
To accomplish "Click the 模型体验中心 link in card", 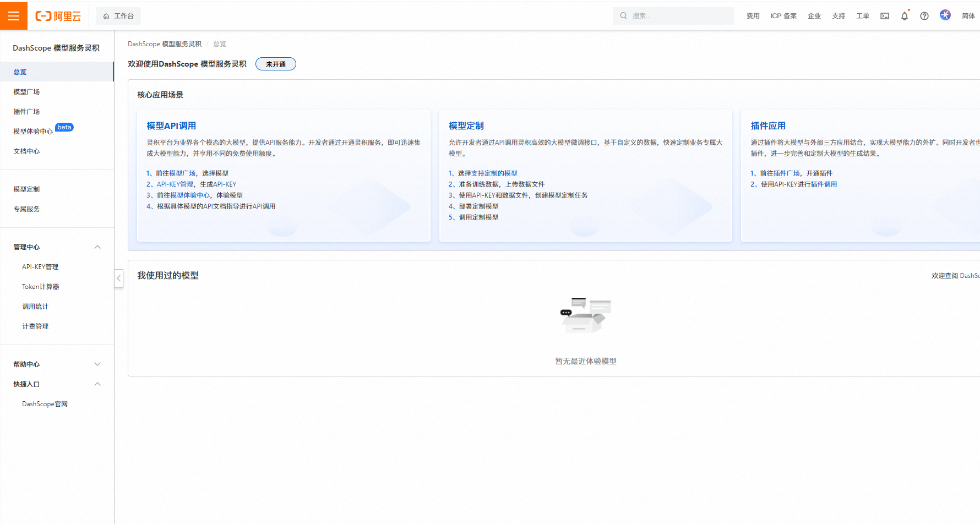I will pos(190,195).
